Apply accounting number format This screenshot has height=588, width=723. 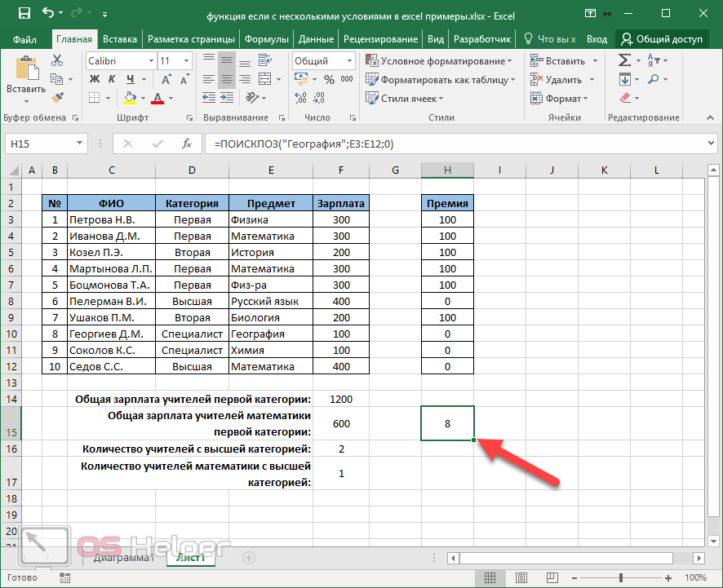(x=301, y=79)
